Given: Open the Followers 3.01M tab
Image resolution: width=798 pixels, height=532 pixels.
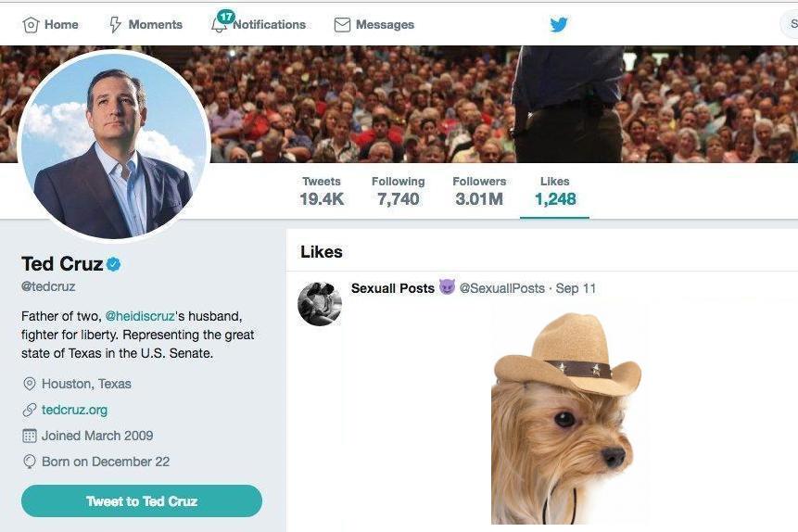Looking at the screenshot, I should [479, 191].
